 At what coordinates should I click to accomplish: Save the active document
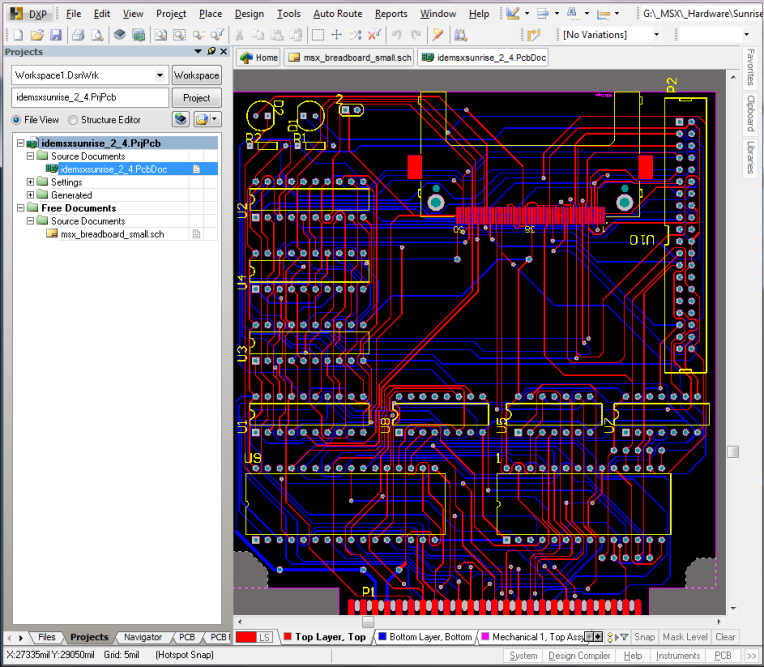coord(56,35)
